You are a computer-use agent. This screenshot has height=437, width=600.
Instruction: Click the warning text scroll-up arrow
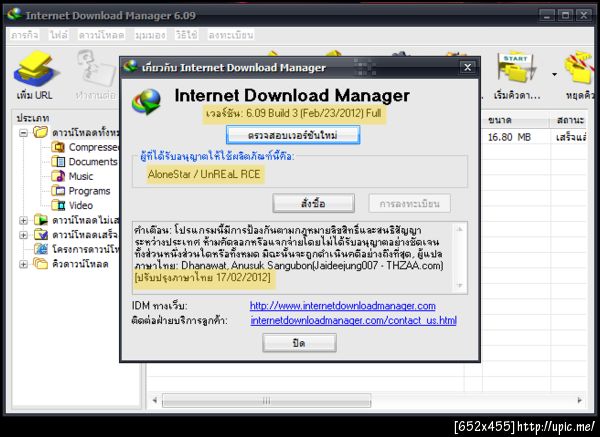coord(460,229)
